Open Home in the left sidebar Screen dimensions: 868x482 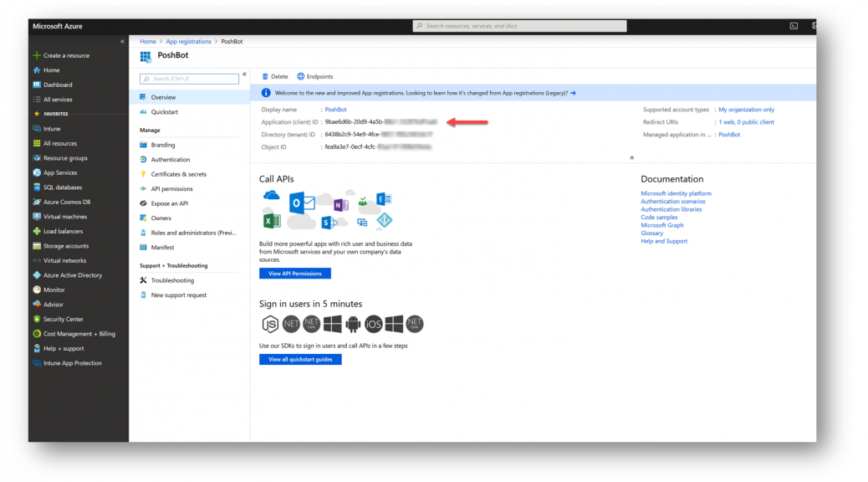52,70
